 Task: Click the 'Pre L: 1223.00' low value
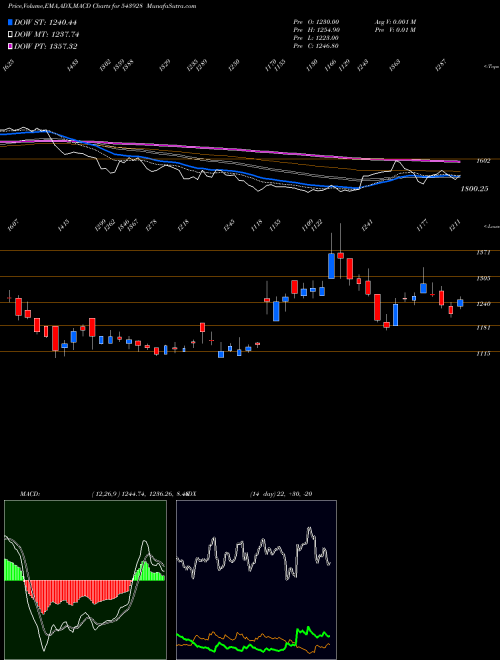click(x=316, y=38)
